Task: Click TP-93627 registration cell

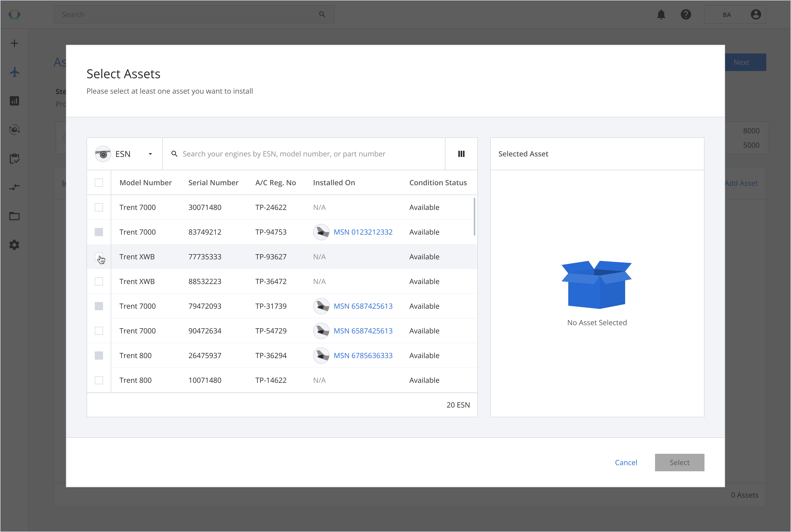Action: pos(271,257)
